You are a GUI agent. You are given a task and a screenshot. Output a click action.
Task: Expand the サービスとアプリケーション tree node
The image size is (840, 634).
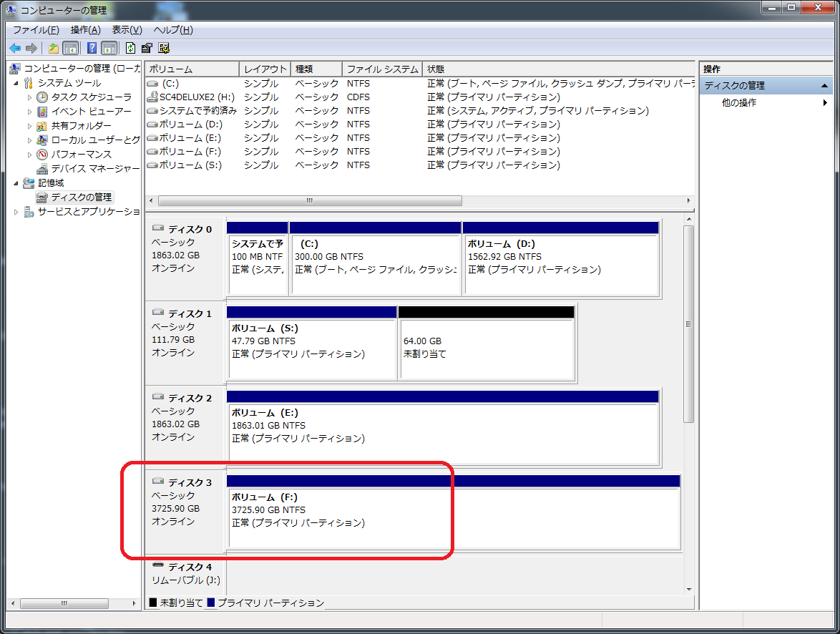point(16,212)
